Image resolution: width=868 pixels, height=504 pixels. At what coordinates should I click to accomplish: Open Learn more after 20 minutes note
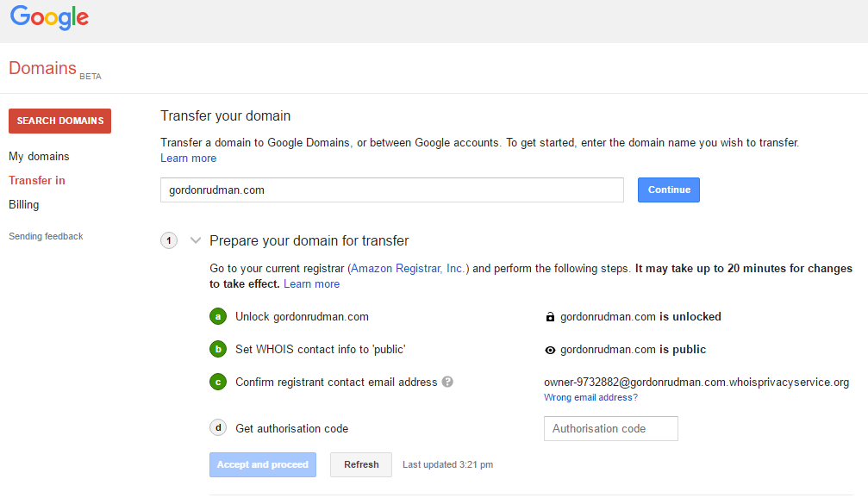(x=312, y=283)
